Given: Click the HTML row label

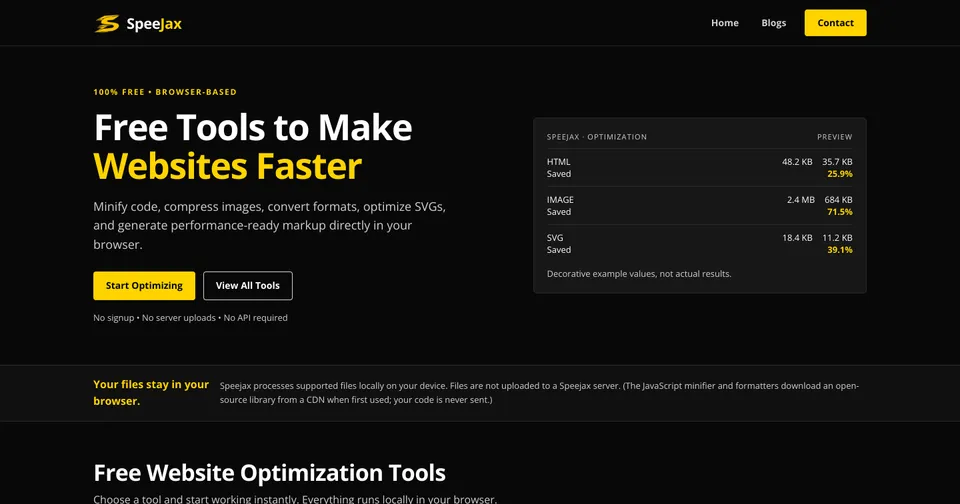Looking at the screenshot, I should tap(558, 162).
